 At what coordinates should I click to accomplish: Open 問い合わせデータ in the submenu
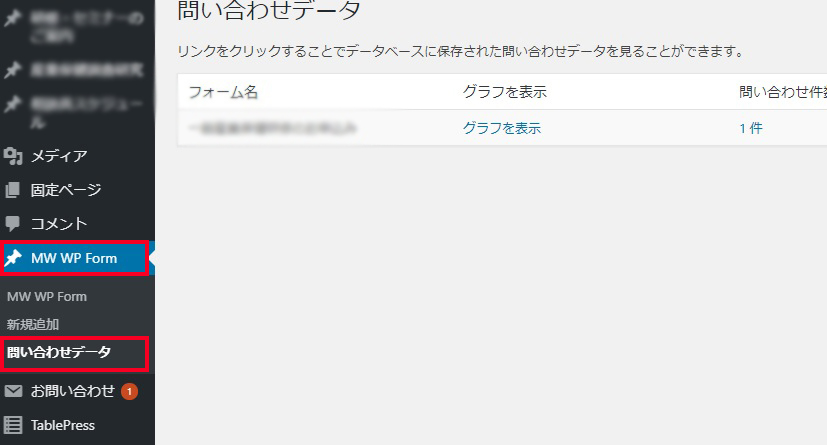pos(59,352)
